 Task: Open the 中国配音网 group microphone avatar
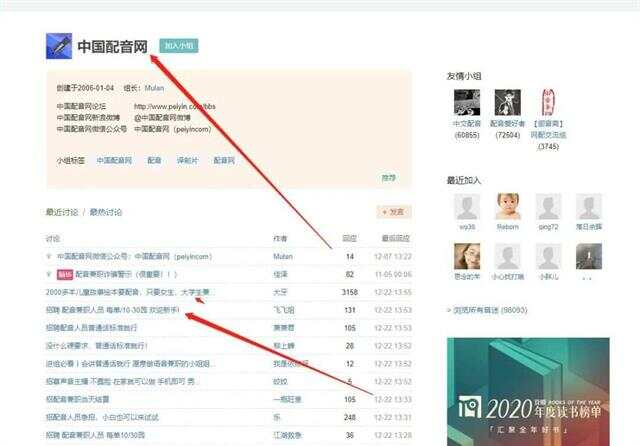[59, 46]
